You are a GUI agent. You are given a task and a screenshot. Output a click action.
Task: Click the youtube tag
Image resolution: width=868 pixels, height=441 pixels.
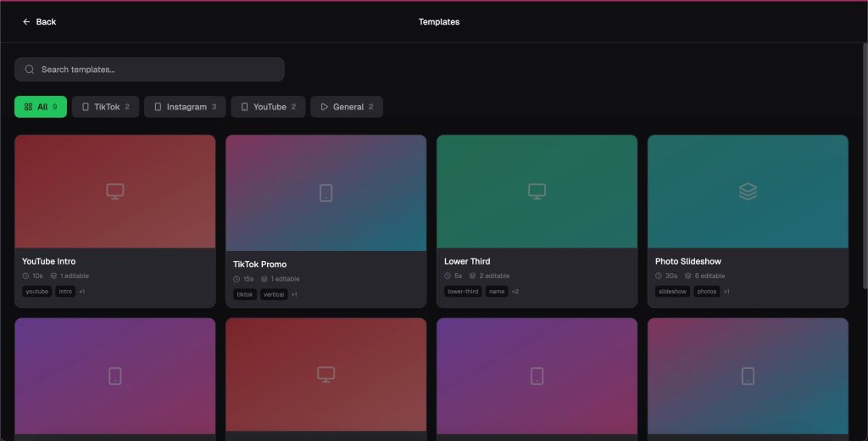click(37, 292)
